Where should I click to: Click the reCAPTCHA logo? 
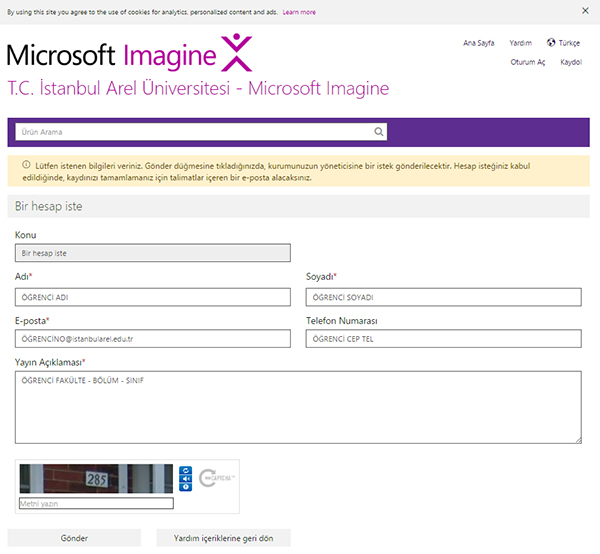click(216, 478)
